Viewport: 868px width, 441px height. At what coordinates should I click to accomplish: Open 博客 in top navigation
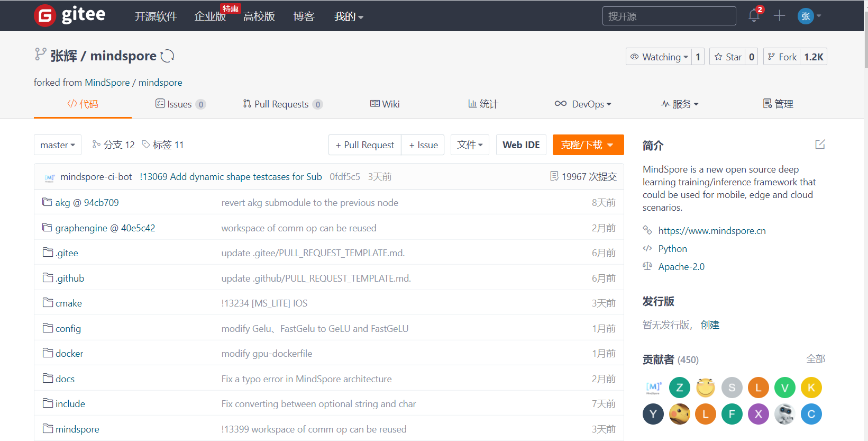304,17
